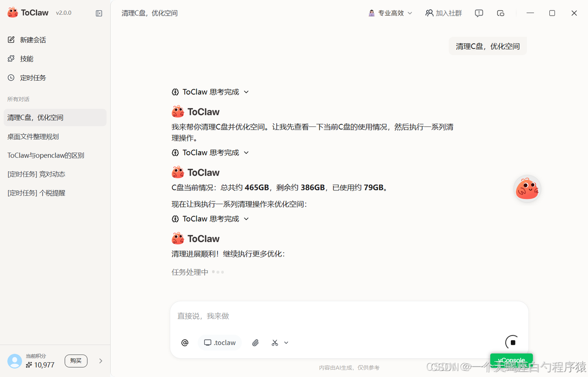Viewport: 588px width, 377px height.
Task: Click the mini-window icon next to feedback
Action: [x=501, y=13]
